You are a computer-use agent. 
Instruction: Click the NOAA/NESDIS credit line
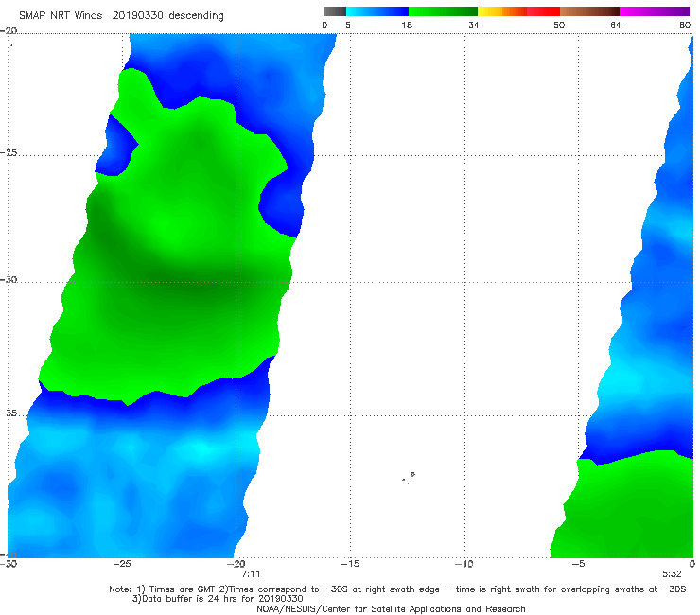pos(391,608)
